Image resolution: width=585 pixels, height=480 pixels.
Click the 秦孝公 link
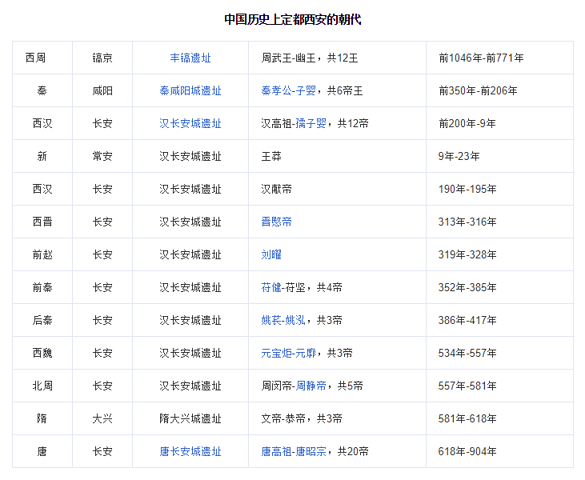[276, 91]
